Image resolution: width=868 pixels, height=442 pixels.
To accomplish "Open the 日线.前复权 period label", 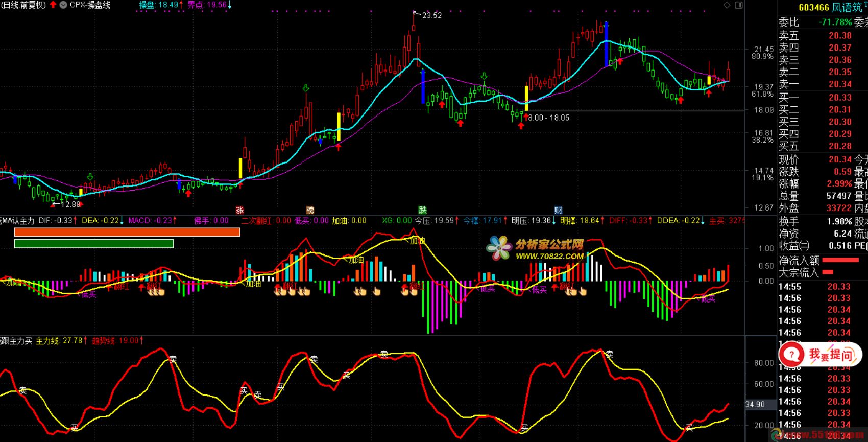I will click(23, 5).
